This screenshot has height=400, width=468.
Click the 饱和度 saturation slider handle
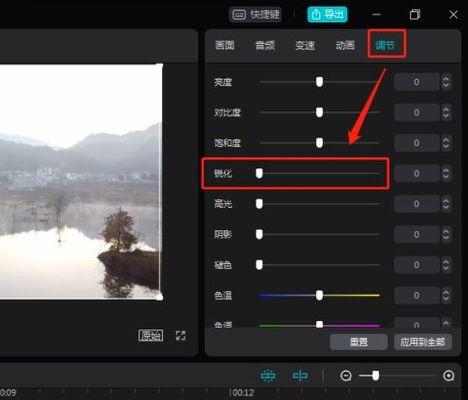(x=319, y=143)
